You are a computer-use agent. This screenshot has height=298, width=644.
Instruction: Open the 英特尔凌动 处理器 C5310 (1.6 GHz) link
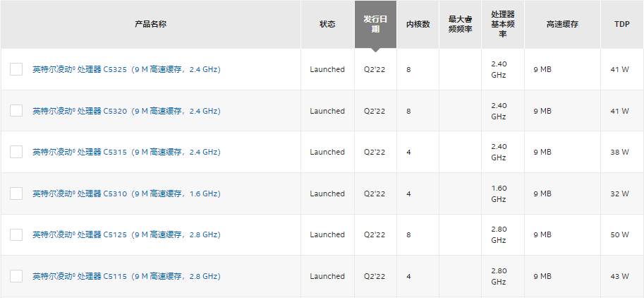tap(126, 193)
